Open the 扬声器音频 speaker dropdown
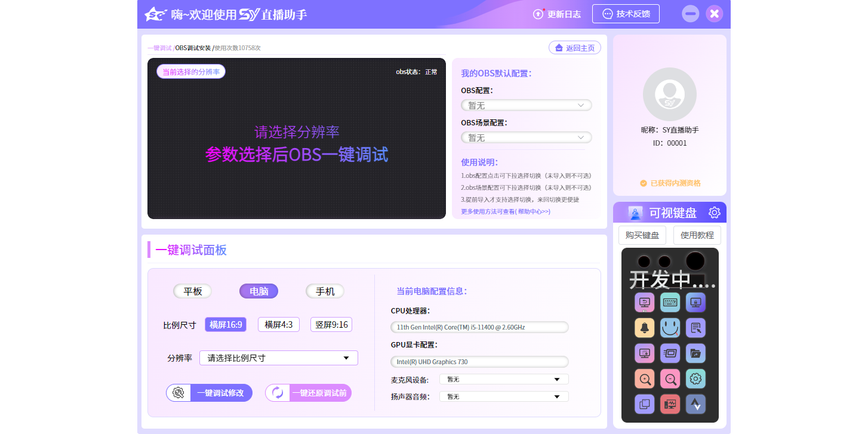 [x=503, y=396]
